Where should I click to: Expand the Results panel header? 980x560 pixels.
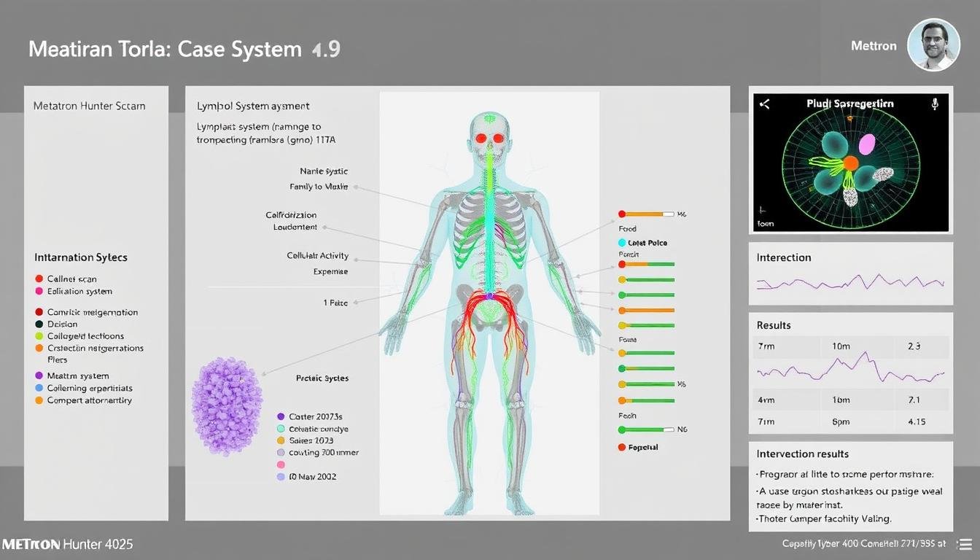[x=774, y=325]
